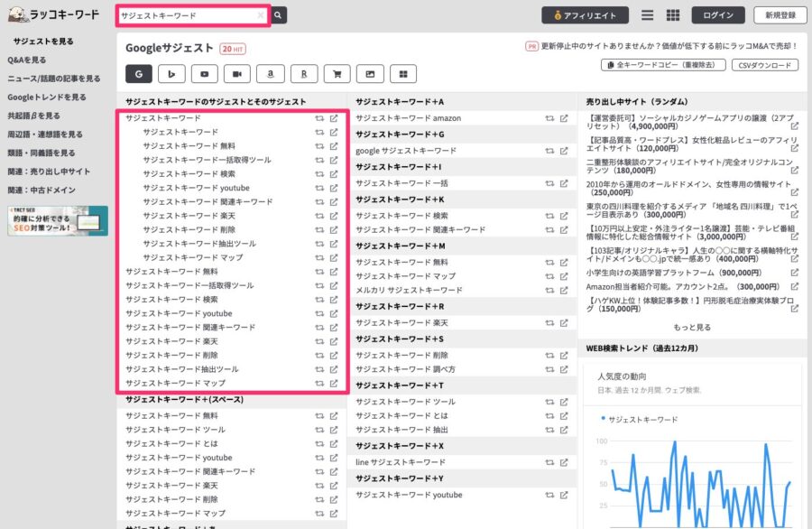Select the Google suggest source icon
This screenshot has height=529, width=812.
tap(139, 74)
